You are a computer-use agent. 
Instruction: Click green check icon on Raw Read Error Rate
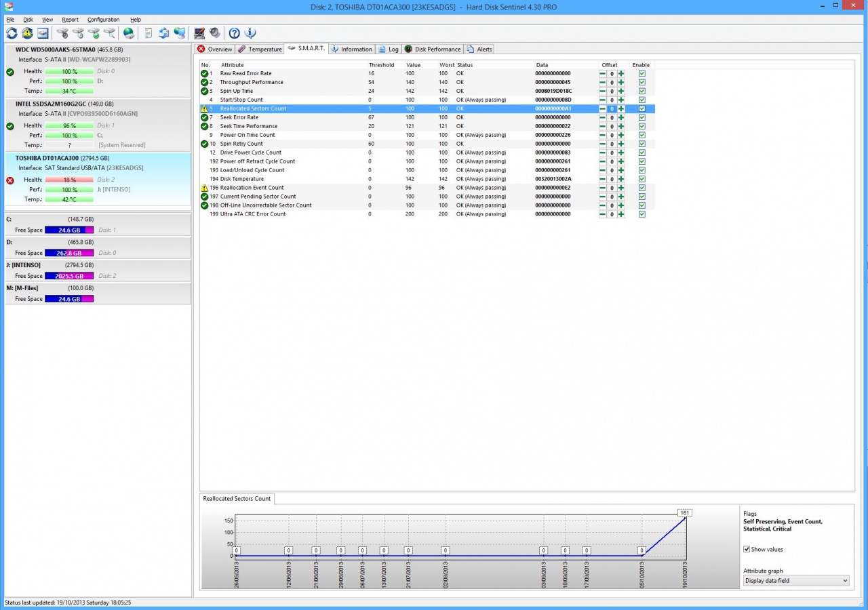tap(204, 73)
